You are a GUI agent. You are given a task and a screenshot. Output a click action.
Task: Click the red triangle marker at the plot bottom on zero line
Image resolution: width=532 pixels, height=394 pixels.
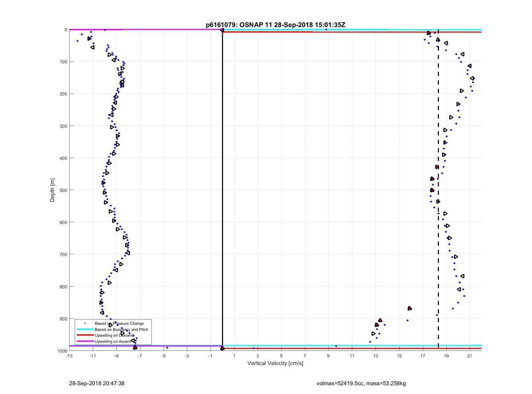(x=223, y=348)
